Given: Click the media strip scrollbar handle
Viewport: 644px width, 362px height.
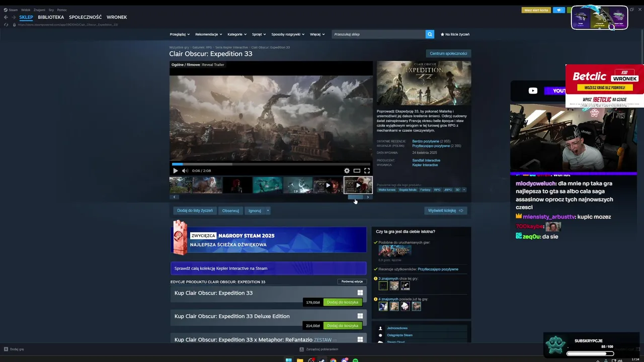Looking at the screenshot, I should coord(355,197).
